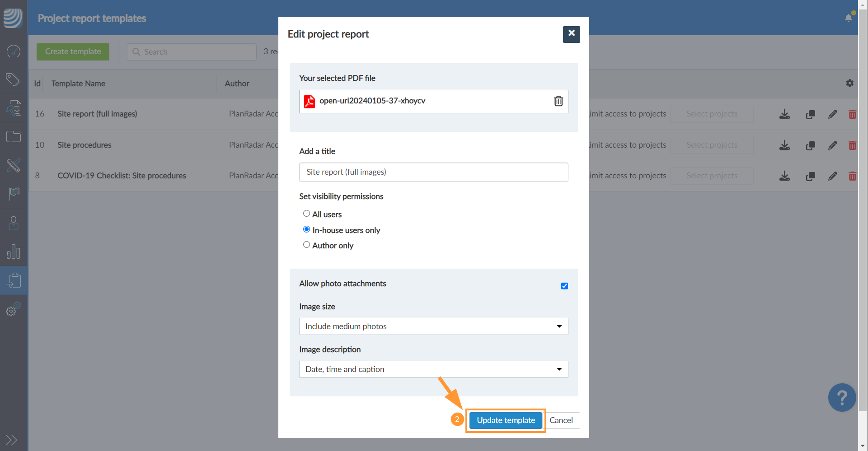Select Author only visibility option

tap(306, 245)
